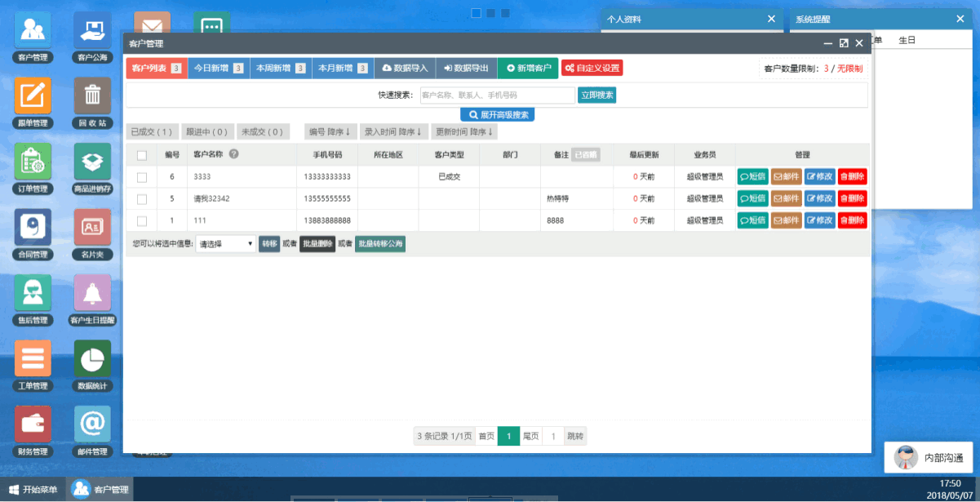Viewport: 980px width, 502px height.
Task: Click the 新增客户 button
Action: coord(528,68)
